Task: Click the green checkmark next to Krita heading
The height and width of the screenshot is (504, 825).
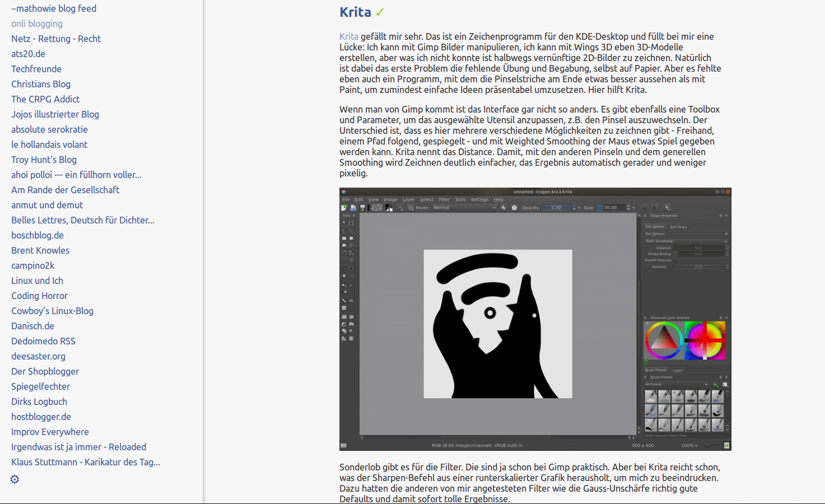Action: [x=380, y=12]
